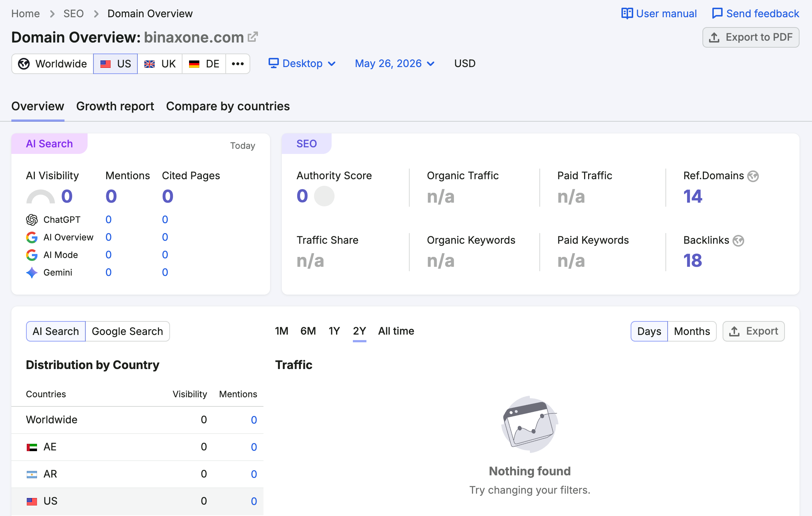Click the Authority Score gray circle indicator
Image resolution: width=812 pixels, height=516 pixels.
click(324, 196)
